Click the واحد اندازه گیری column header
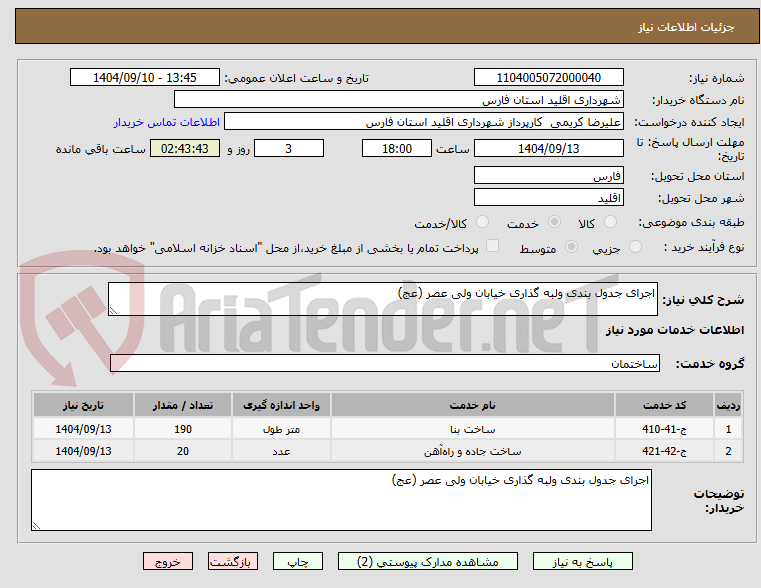761x588 pixels. (x=281, y=405)
